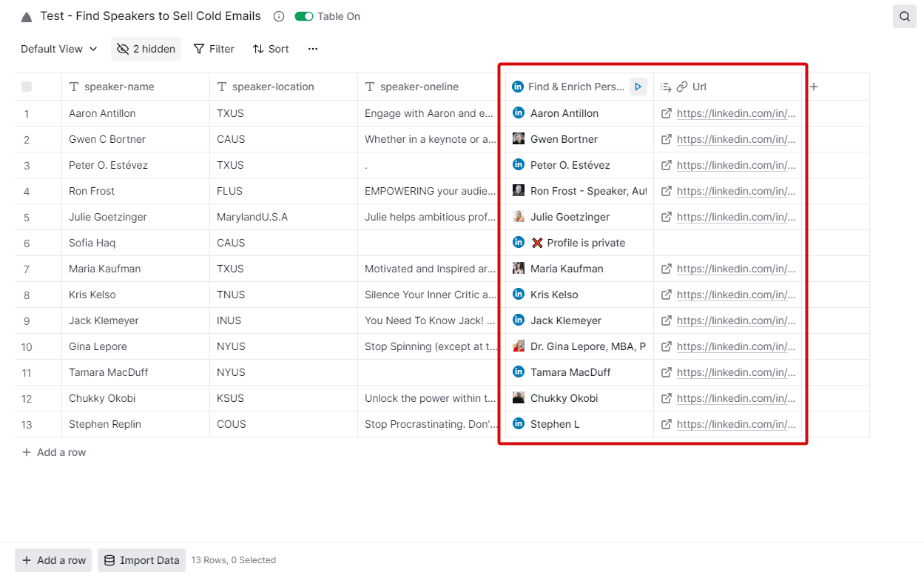Click LinkedIn icon in Kris Kelso enrich cell
Viewport: 924px width, 578px height.
coord(519,295)
